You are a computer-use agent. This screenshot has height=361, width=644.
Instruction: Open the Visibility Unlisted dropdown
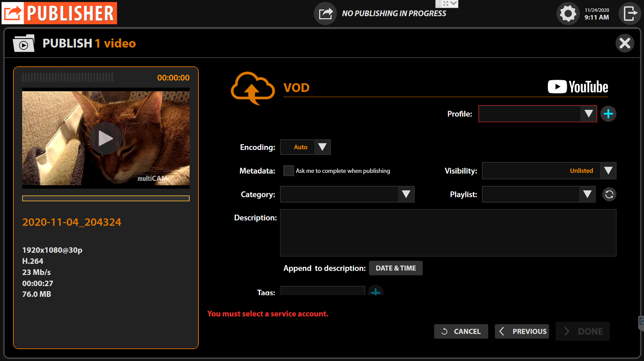(549, 171)
